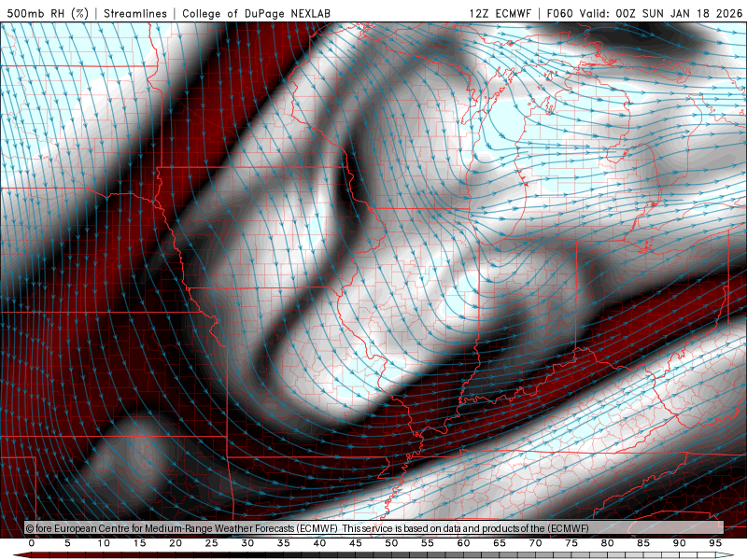Select the "10" tick label on the scale
The width and height of the screenshot is (747, 560).
[104, 543]
